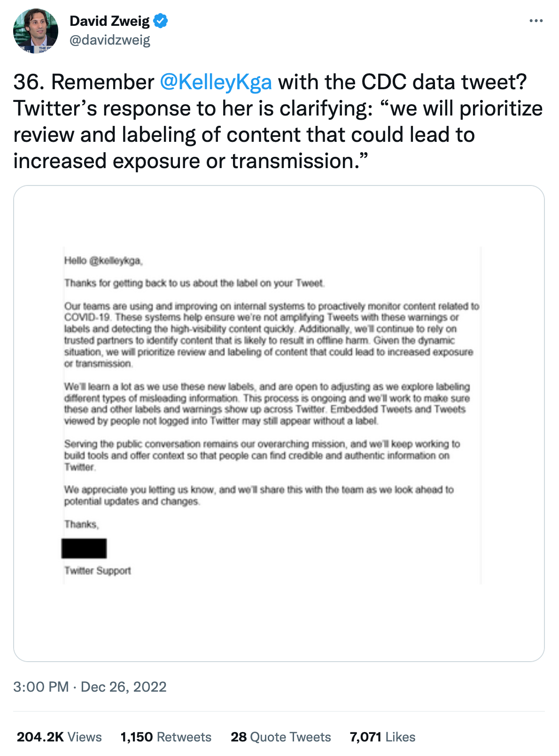Open the three-dot more options menu

point(536,21)
